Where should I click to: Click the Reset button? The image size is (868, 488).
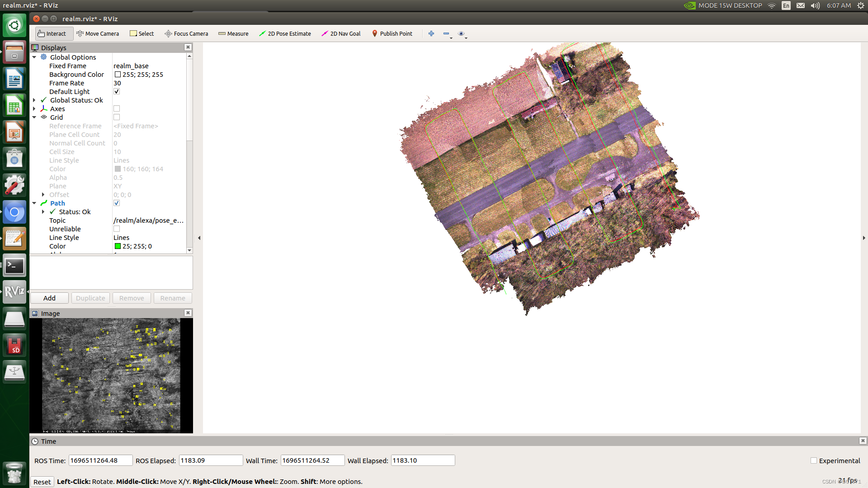click(x=42, y=482)
